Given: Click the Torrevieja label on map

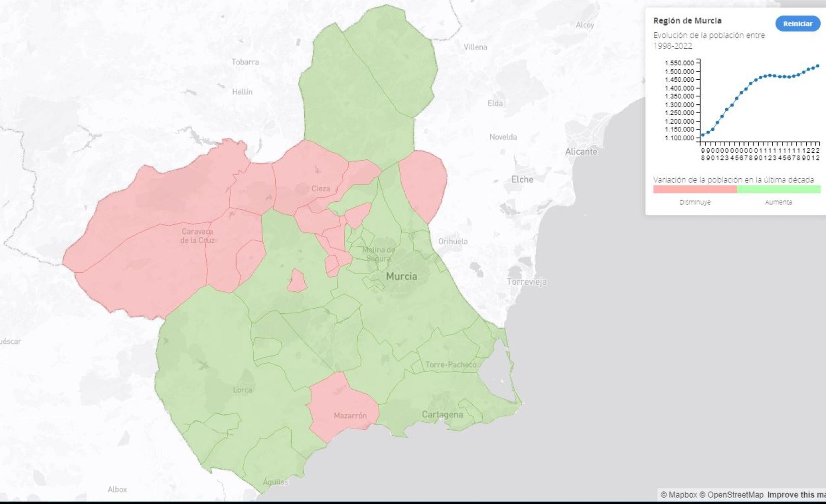Looking at the screenshot, I should pyautogui.click(x=527, y=282).
